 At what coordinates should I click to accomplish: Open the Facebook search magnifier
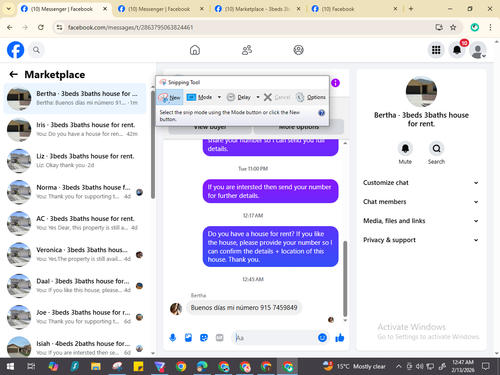36,50
